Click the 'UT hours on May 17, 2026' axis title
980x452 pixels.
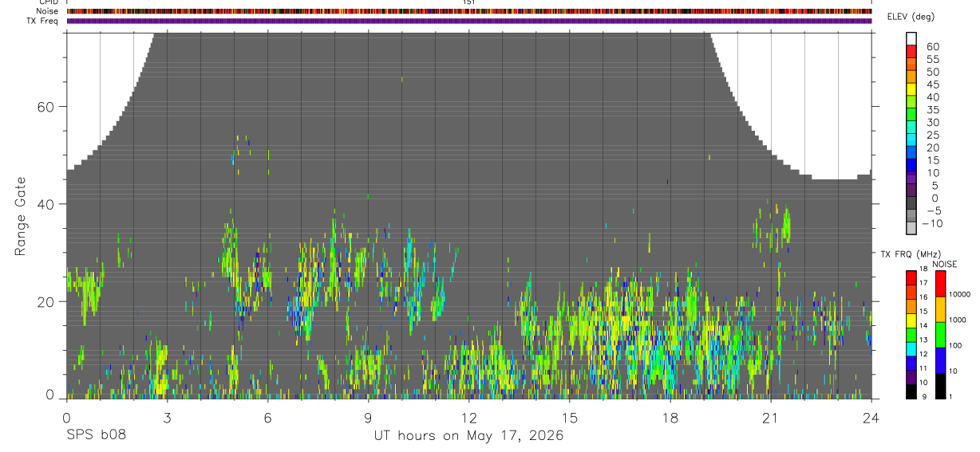click(468, 436)
